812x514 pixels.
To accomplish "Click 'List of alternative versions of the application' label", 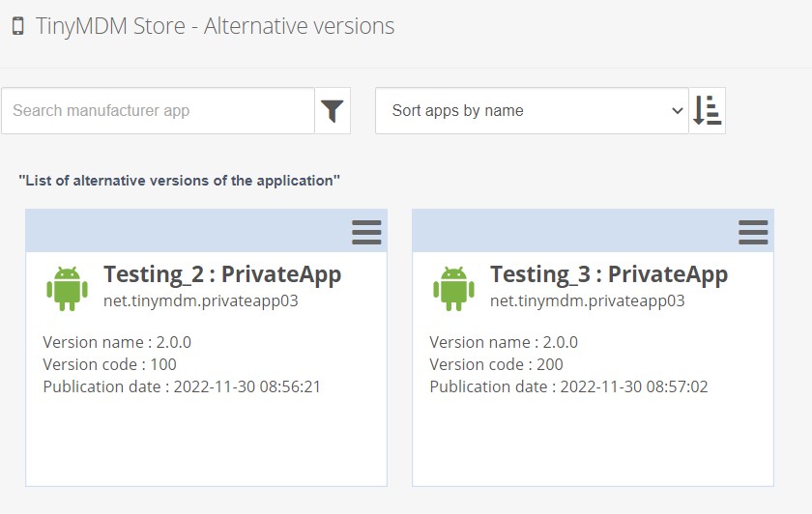I will [x=180, y=181].
